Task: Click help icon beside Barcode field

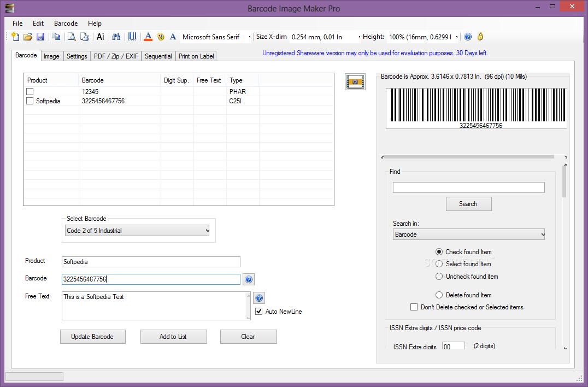Action: 249,279
